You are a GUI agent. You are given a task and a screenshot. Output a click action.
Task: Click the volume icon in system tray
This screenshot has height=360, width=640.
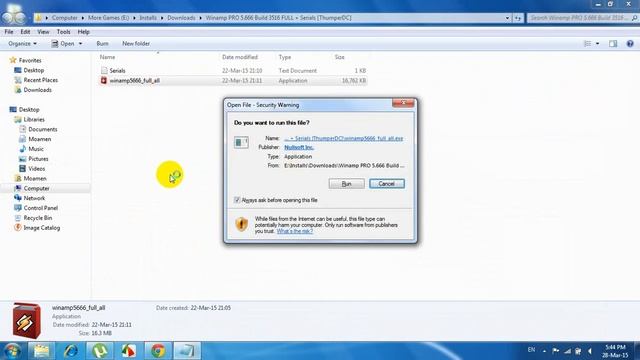tap(590, 351)
